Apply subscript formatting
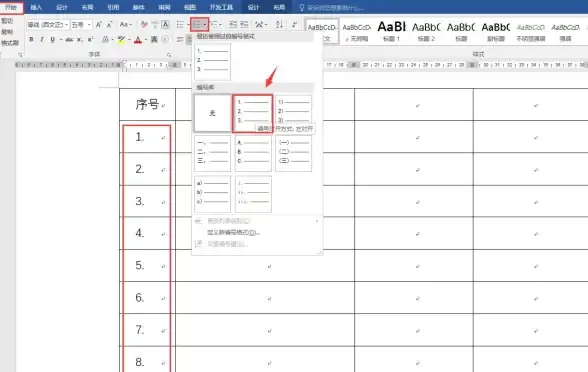 80,39
